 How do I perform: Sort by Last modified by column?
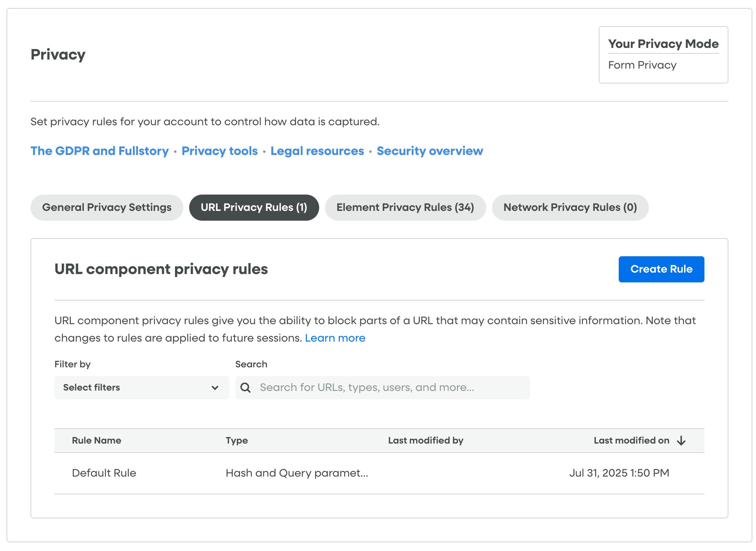click(426, 441)
